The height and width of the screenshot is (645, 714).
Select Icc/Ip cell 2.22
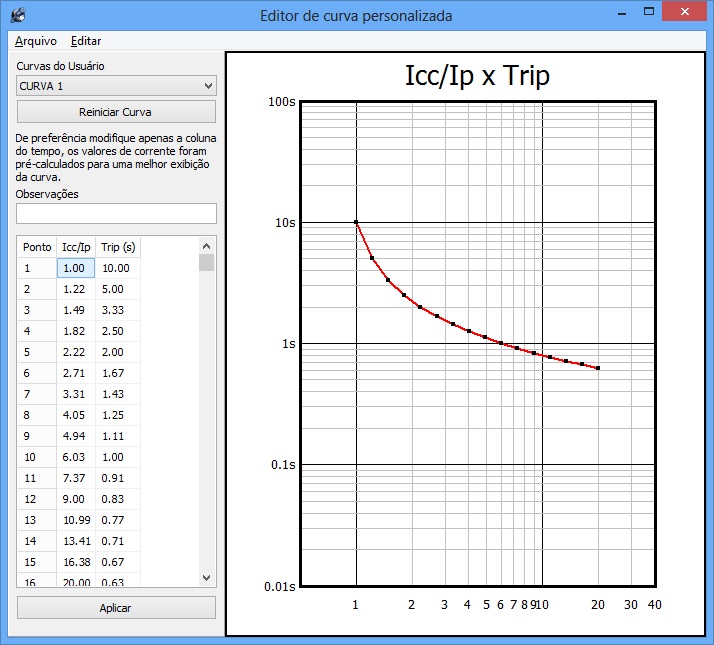click(x=76, y=352)
